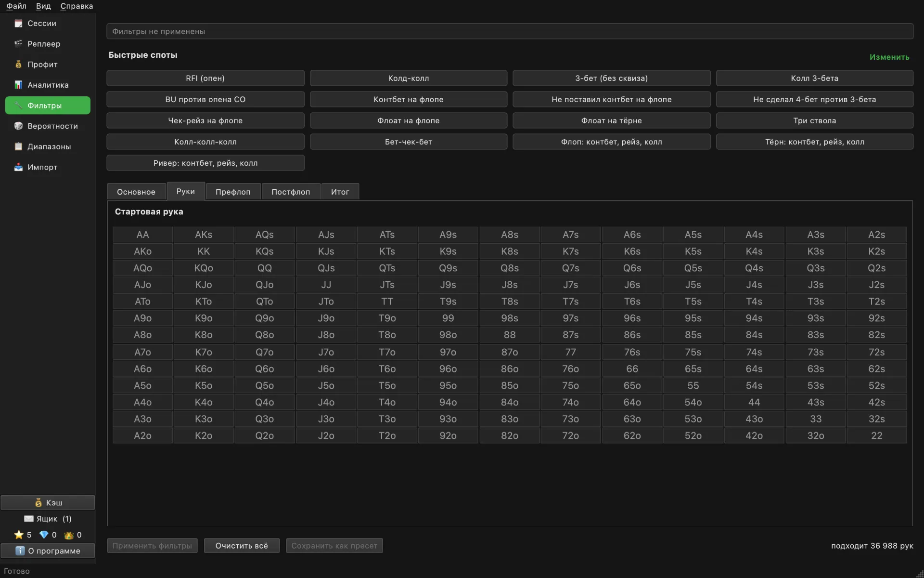Image resolution: width=924 pixels, height=578 pixels.
Task: Toggle the JTs hand cell
Action: (x=387, y=285)
